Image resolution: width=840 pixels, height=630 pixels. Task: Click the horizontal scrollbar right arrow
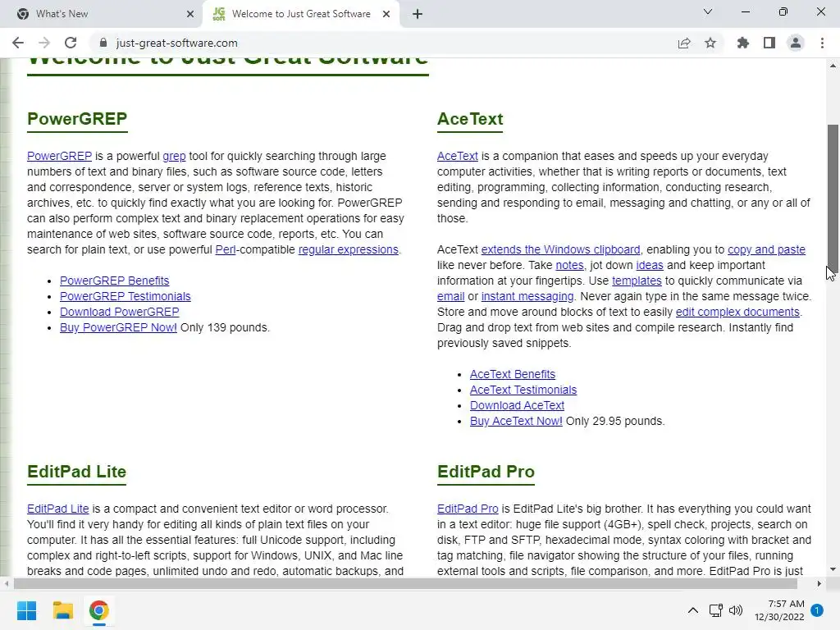(819, 584)
